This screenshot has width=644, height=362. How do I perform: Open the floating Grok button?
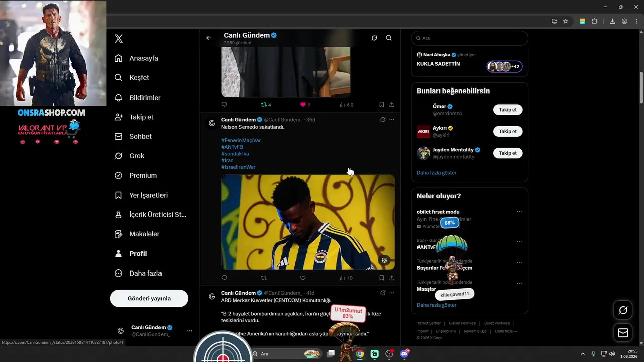pos(623,310)
